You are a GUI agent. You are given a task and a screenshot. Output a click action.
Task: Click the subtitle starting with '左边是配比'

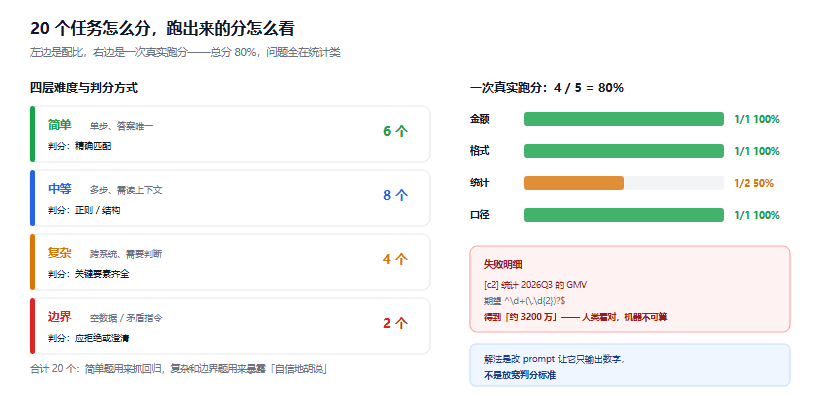186,53
